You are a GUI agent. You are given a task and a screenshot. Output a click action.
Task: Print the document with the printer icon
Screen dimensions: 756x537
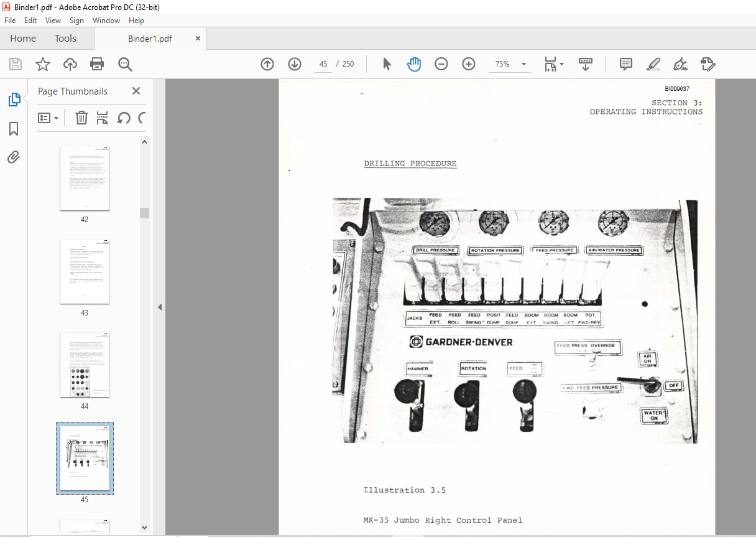(97, 64)
